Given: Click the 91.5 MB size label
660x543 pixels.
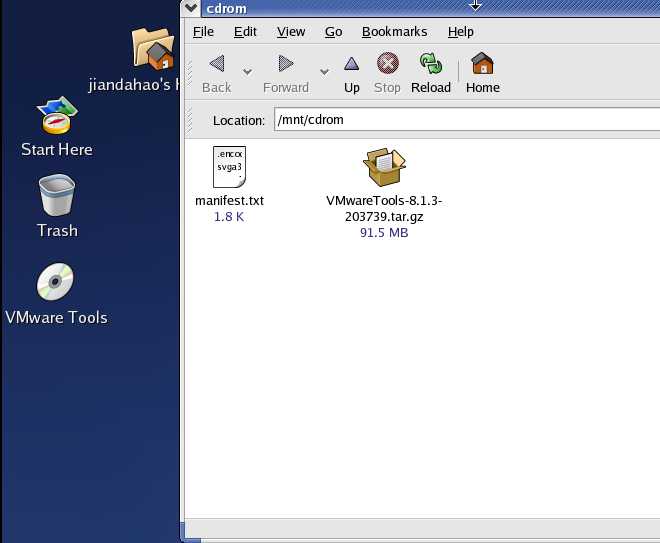Looking at the screenshot, I should click(x=384, y=233).
